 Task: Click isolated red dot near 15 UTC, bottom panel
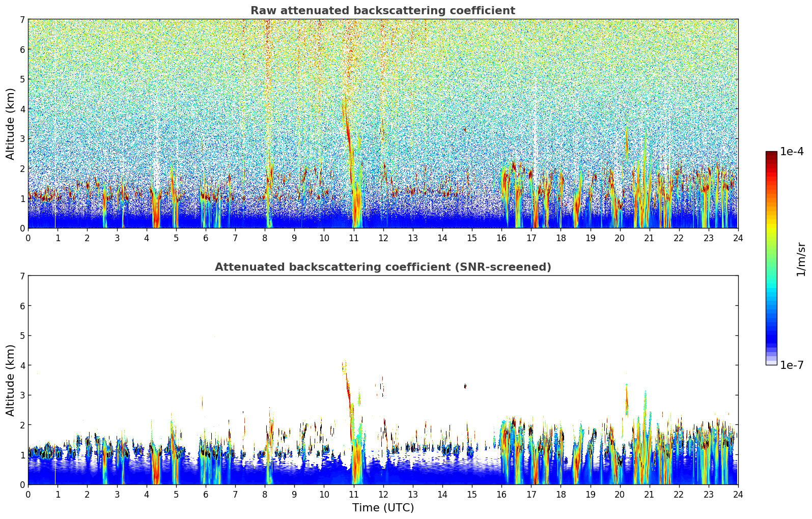click(465, 386)
